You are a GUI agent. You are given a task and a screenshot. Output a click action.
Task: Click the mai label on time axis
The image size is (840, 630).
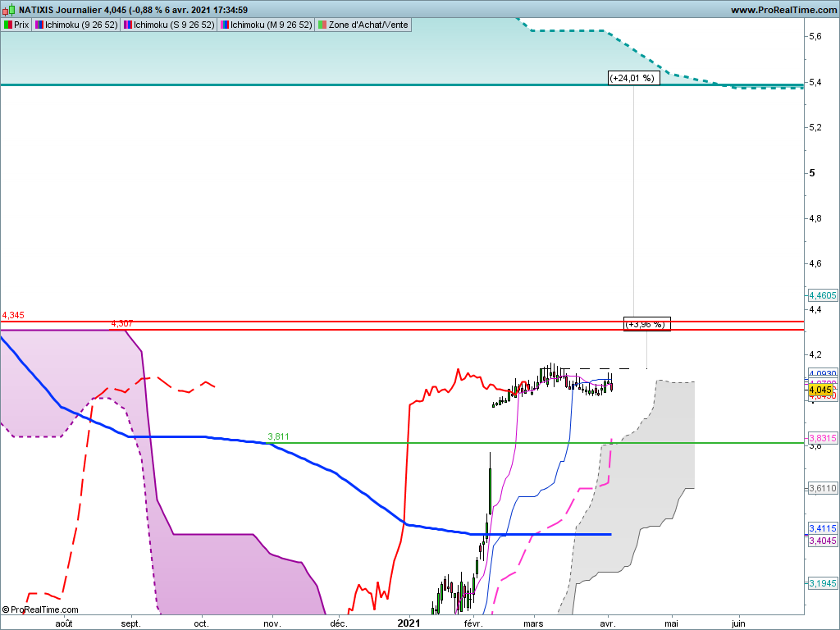click(671, 623)
